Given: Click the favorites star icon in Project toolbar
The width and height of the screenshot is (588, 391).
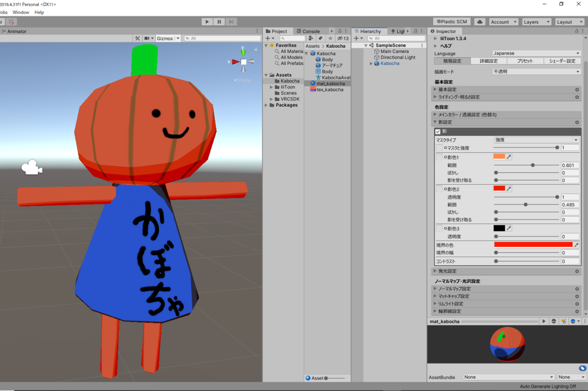Looking at the screenshot, I should pos(330,38).
